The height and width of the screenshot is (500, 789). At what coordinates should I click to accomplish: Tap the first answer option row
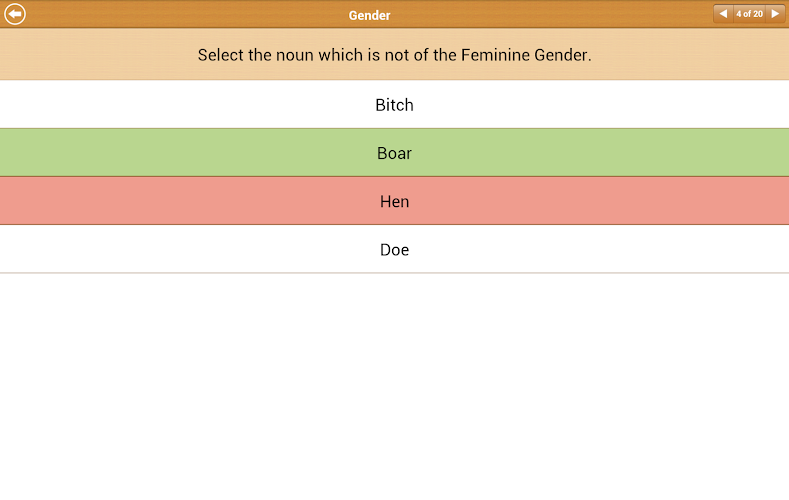pyautogui.click(x=200, y=105)
